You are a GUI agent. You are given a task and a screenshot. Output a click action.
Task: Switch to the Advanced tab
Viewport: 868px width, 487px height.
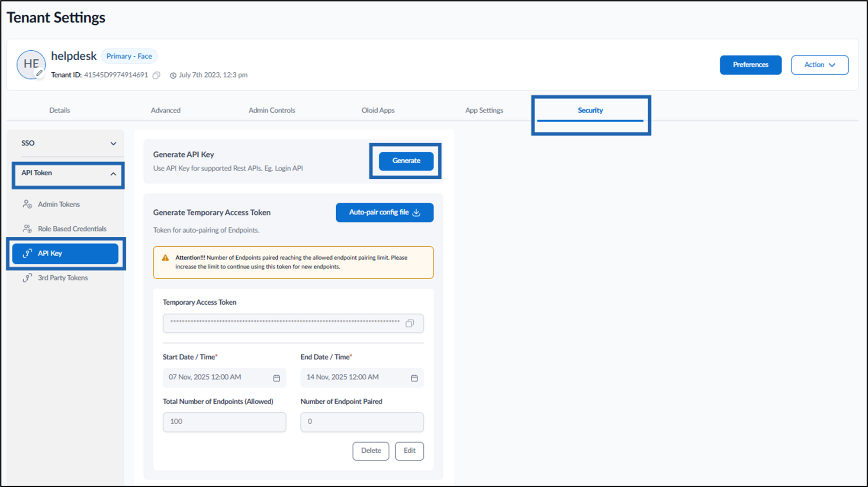(x=166, y=110)
